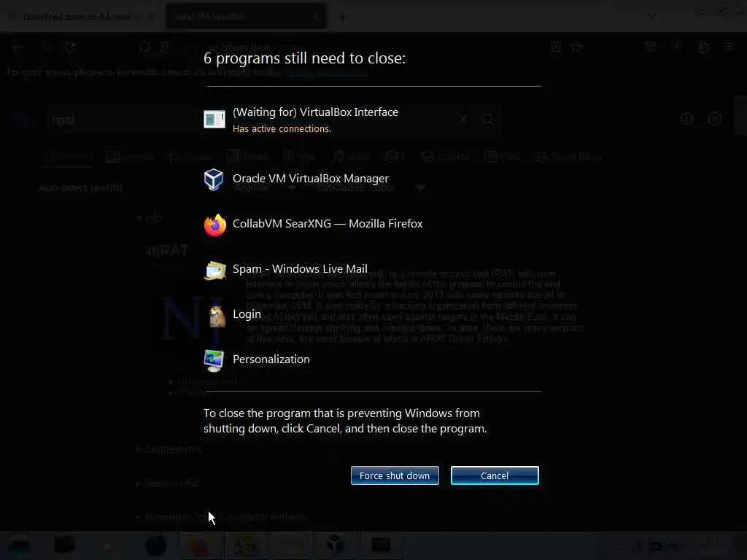
Task: Select the VirtualBox Interface window icon
Action: pos(214,119)
